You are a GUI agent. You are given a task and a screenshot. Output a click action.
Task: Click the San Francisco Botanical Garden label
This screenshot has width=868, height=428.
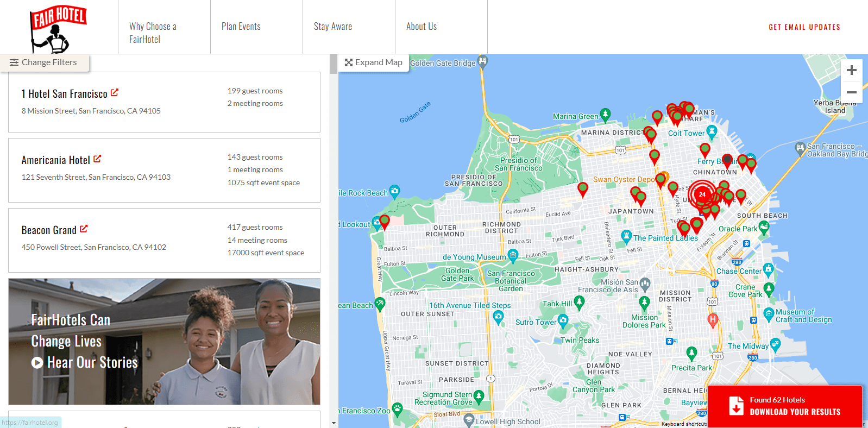coord(511,281)
